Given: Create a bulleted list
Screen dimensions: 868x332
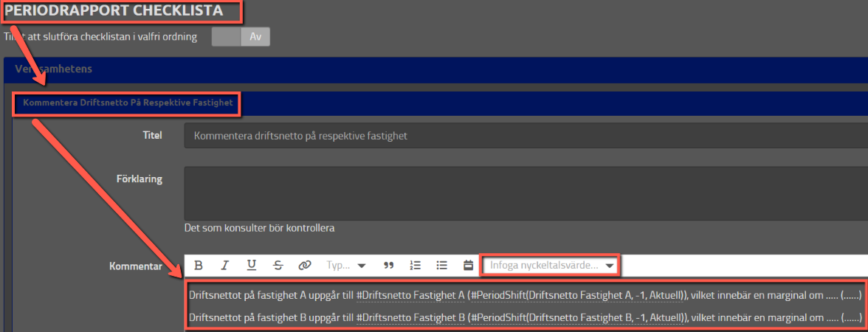Looking at the screenshot, I should 441,265.
